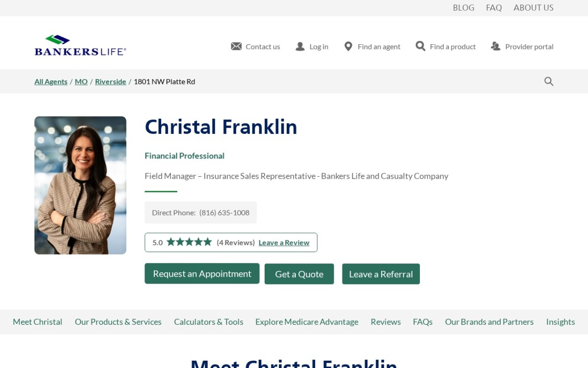The width and height of the screenshot is (588, 368).
Task: Go to Riverside breadcrumb link
Action: tap(111, 81)
